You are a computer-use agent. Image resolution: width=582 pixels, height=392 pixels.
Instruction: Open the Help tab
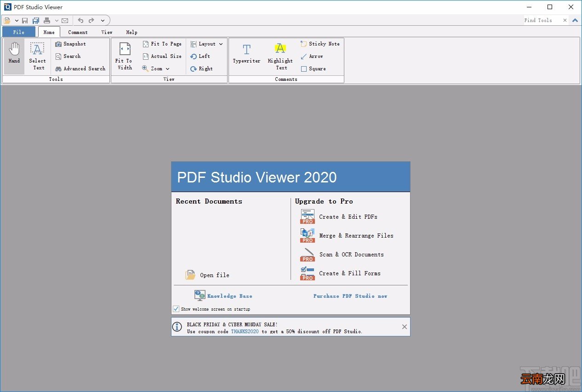click(x=131, y=32)
